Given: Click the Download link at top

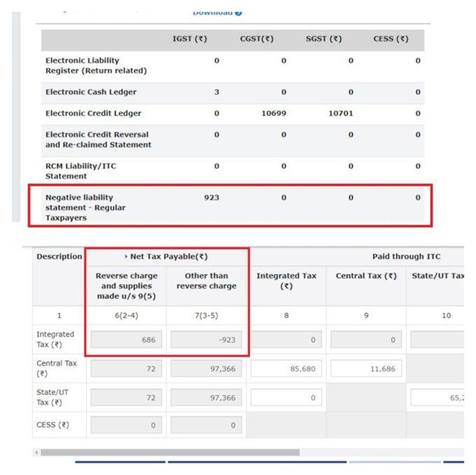Looking at the screenshot, I should [x=213, y=12].
